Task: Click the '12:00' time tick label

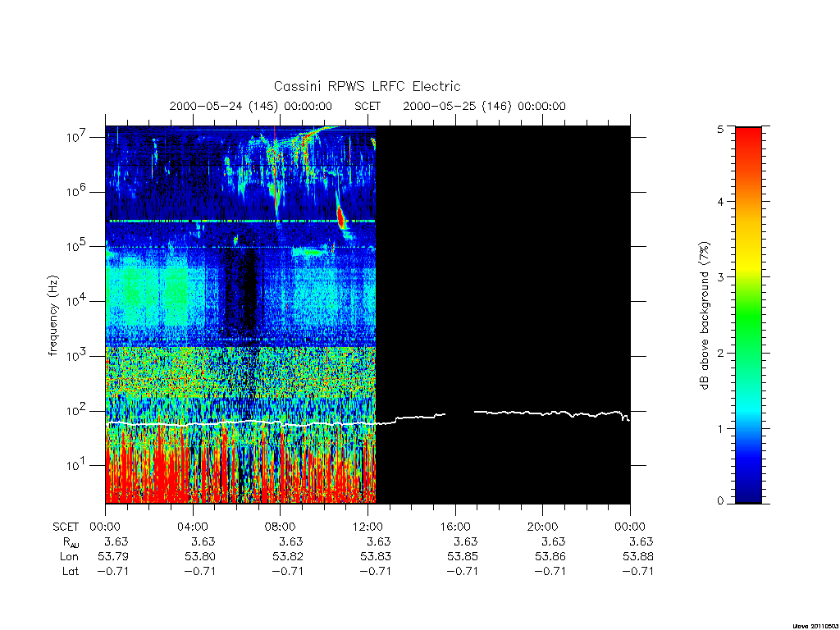Action: (367, 527)
